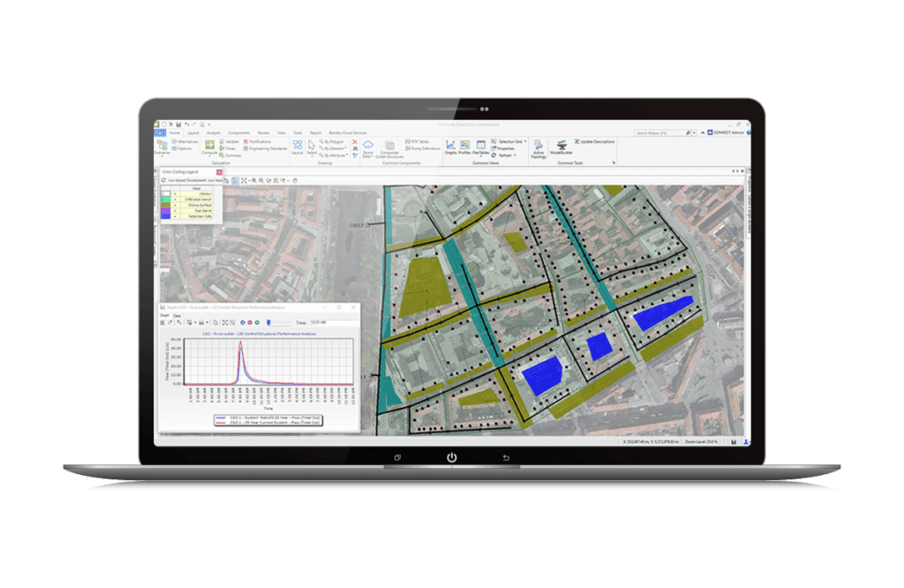The width and height of the screenshot is (904, 588).
Task: Click the Active Topology icon
Action: [539, 147]
